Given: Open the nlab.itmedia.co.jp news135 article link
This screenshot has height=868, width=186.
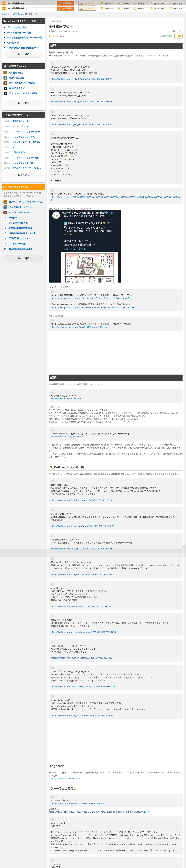Looking at the screenshot, I should [79, 327].
